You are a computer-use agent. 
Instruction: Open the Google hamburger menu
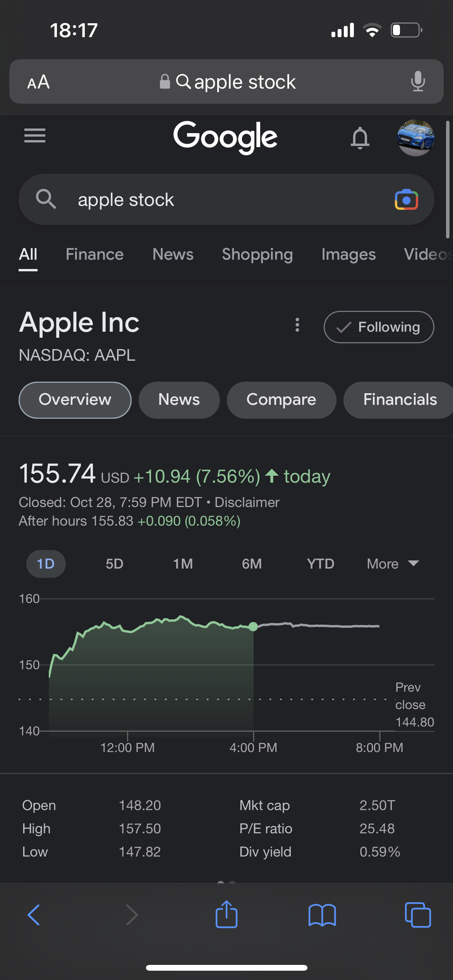click(x=35, y=136)
